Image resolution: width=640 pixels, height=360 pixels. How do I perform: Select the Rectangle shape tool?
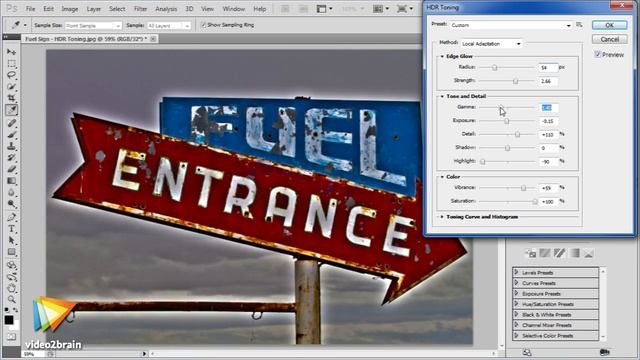point(11,252)
